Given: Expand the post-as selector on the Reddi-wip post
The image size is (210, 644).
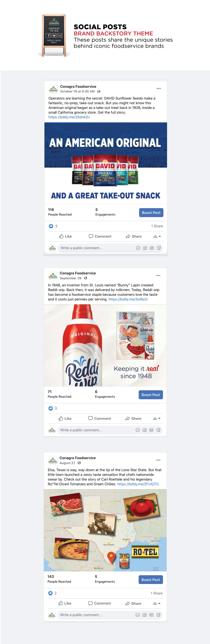Looking at the screenshot, I should [x=156, y=418].
